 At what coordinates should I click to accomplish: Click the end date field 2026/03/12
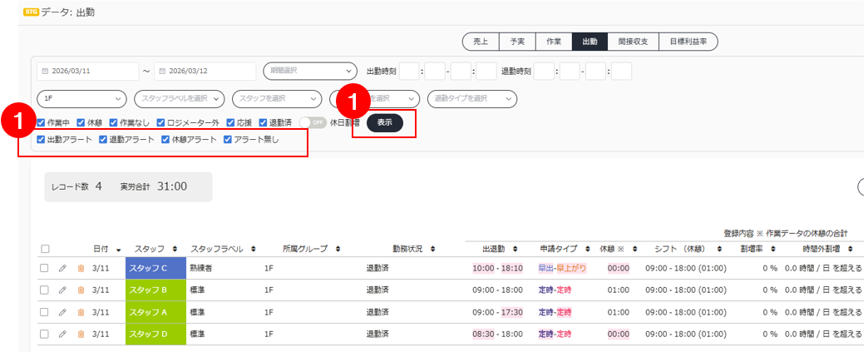pyautogui.click(x=205, y=72)
